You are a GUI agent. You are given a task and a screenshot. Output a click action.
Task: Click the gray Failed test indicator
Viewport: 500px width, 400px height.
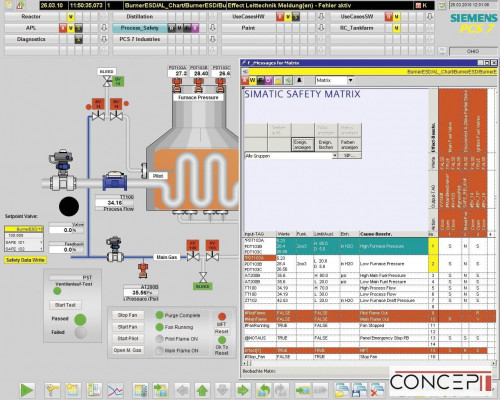coord(80,332)
